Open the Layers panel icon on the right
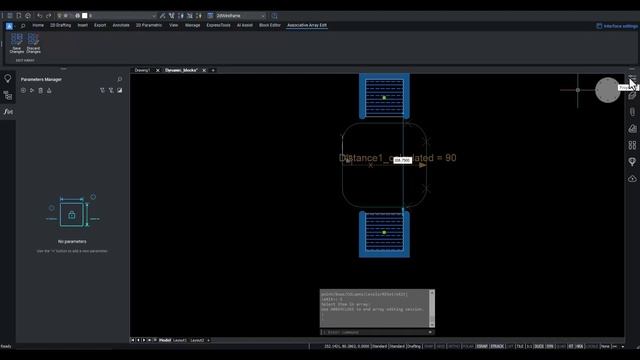Image resolution: width=640 pixels, height=360 pixels. point(632,129)
